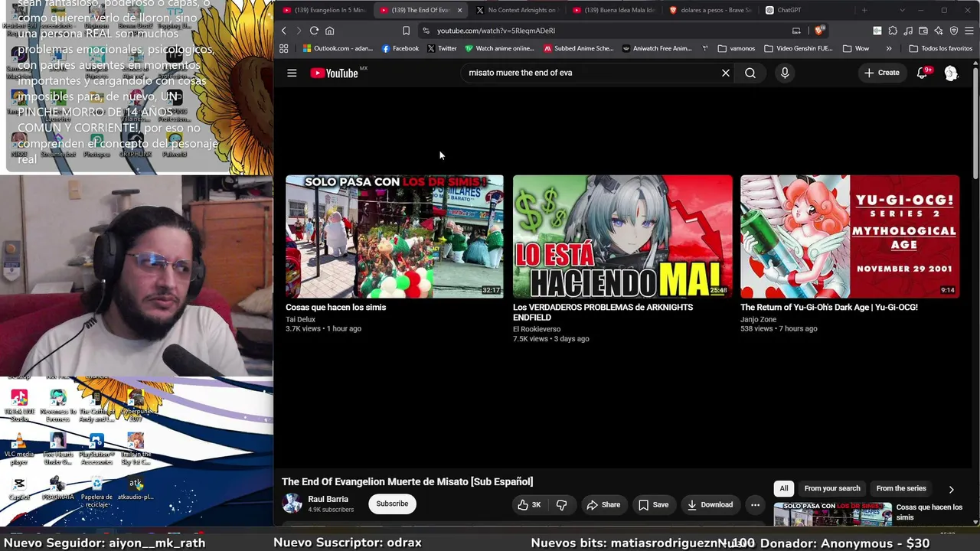
Task: Open PRAGMATA desktop shortcut
Action: pos(57,489)
